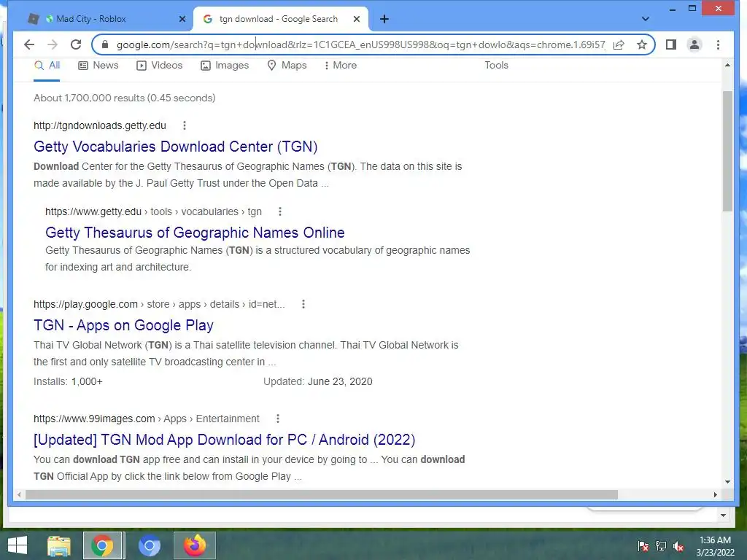Open the taskbar clock and date
747x560 pixels.
pyautogui.click(x=715, y=546)
